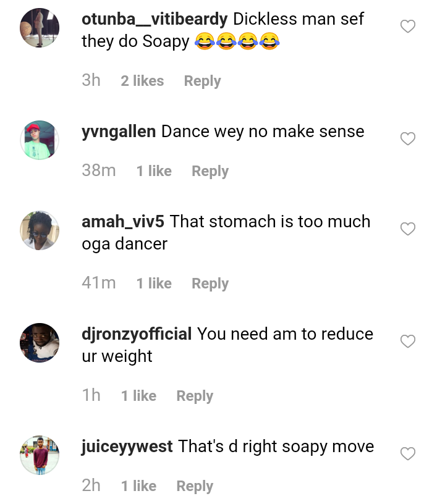445x504 pixels.
Task: Open otunba__vitibeardy's profile picture
Action: point(40,28)
